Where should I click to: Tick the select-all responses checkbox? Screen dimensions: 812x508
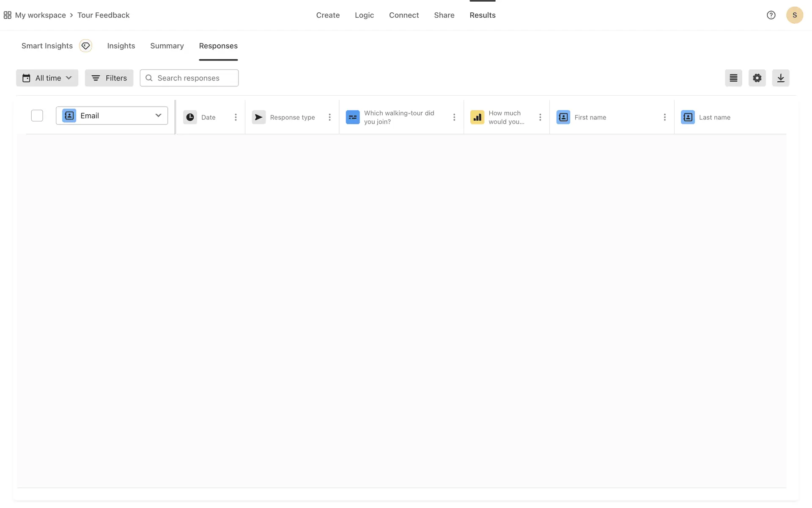point(37,116)
